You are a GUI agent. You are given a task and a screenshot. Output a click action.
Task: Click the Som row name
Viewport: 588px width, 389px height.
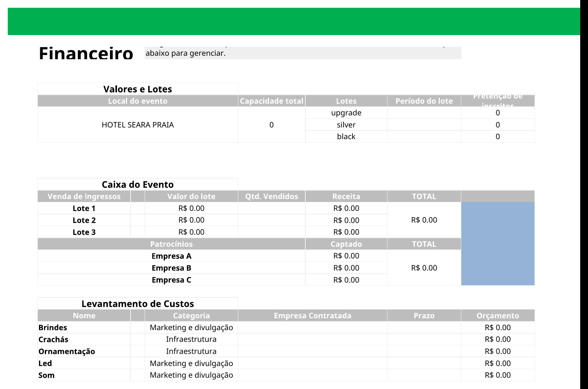[x=84, y=375]
